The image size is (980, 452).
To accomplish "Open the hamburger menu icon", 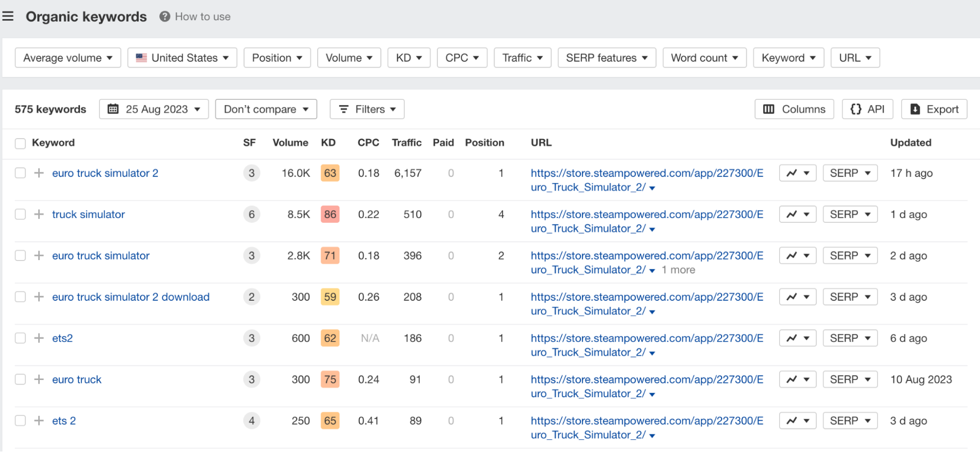I will click(8, 17).
